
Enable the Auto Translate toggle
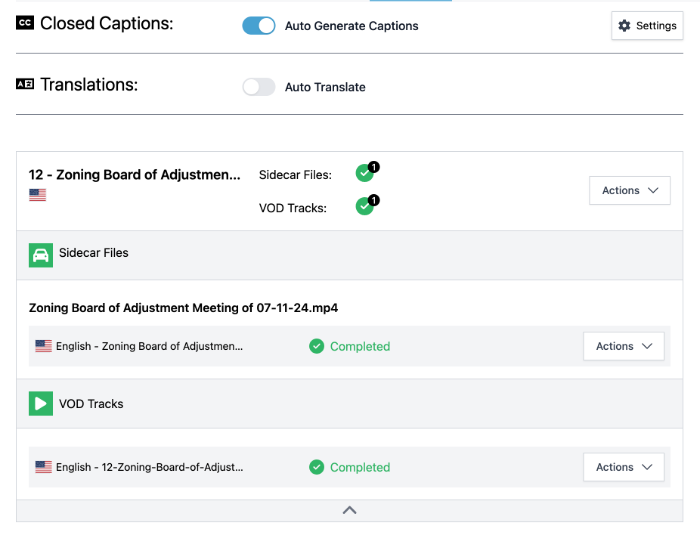point(259,87)
